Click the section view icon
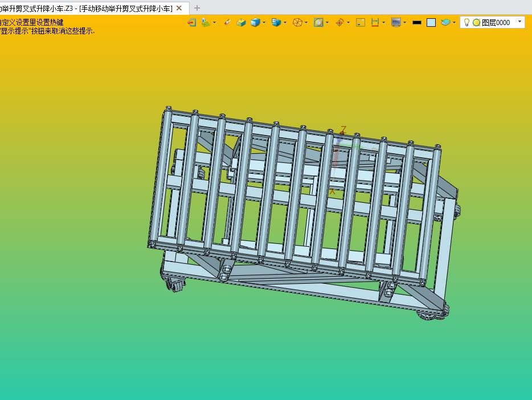The height and width of the screenshot is (400, 532). [318, 22]
